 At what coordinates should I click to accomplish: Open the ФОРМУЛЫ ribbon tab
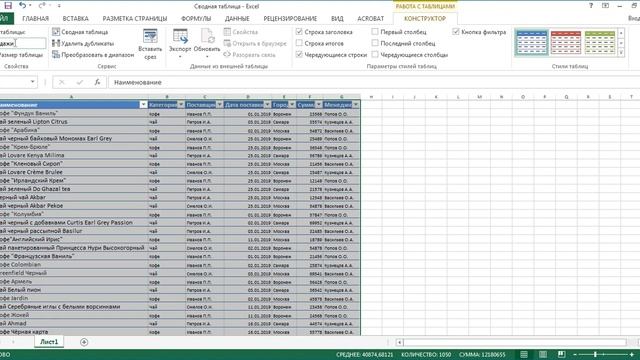click(x=196, y=18)
